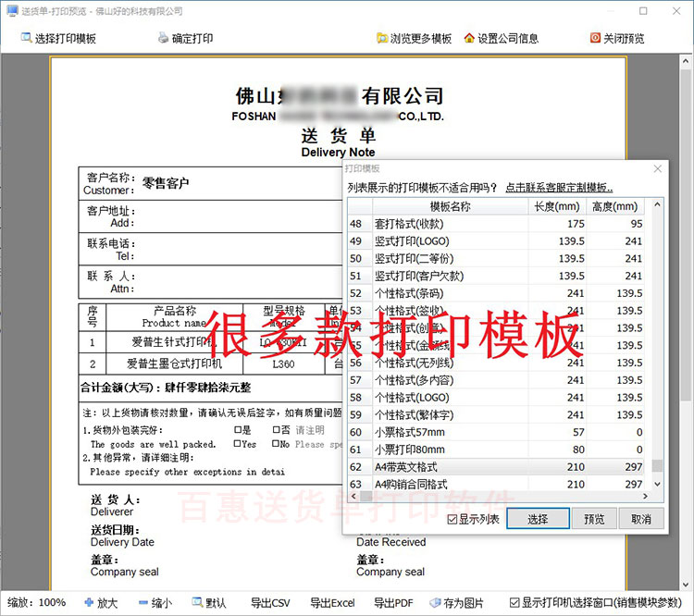The width and height of the screenshot is (694, 616).
Task: Toggle the 显示列表 checkbox
Action: [x=452, y=519]
